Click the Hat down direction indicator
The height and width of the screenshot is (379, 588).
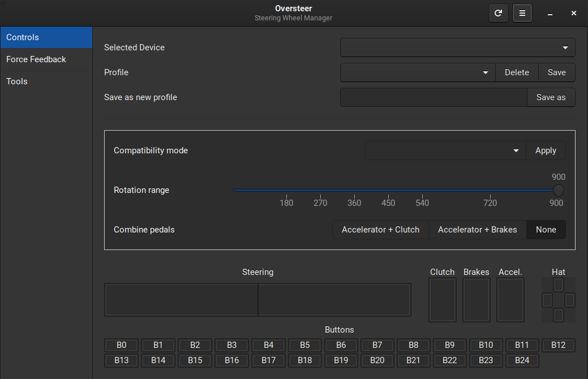coord(559,315)
